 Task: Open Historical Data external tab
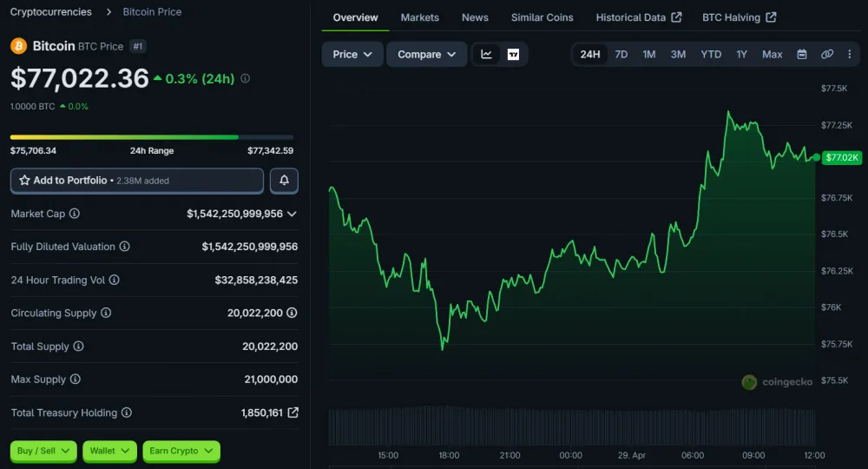[x=638, y=17]
